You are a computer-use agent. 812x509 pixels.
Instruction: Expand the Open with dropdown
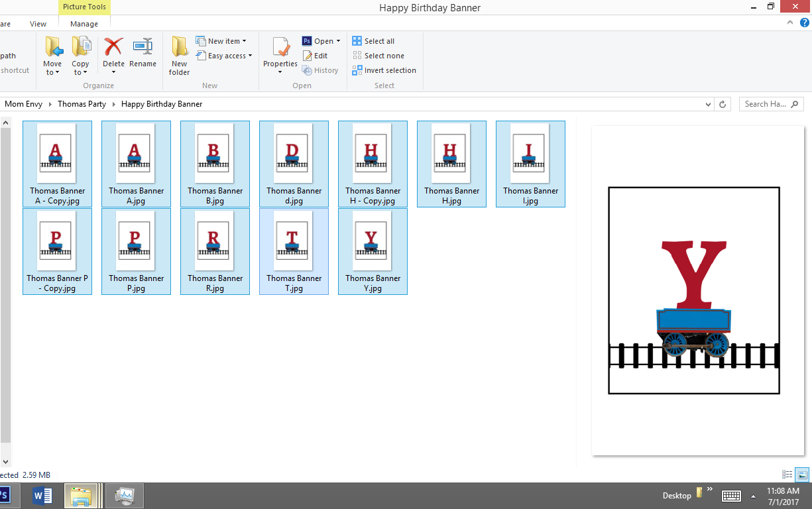pos(338,41)
